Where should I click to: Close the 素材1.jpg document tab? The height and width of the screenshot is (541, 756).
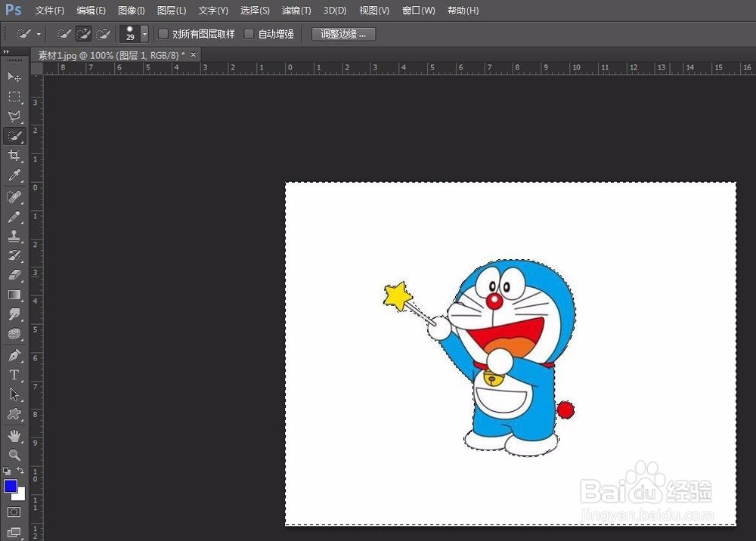click(x=194, y=55)
